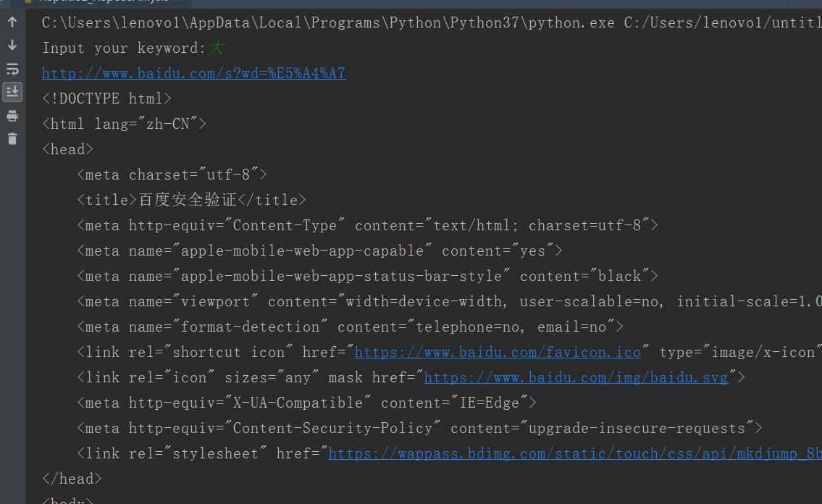The height and width of the screenshot is (504, 822).
Task: Click the title line '百度安全验证'
Action: click(x=191, y=200)
